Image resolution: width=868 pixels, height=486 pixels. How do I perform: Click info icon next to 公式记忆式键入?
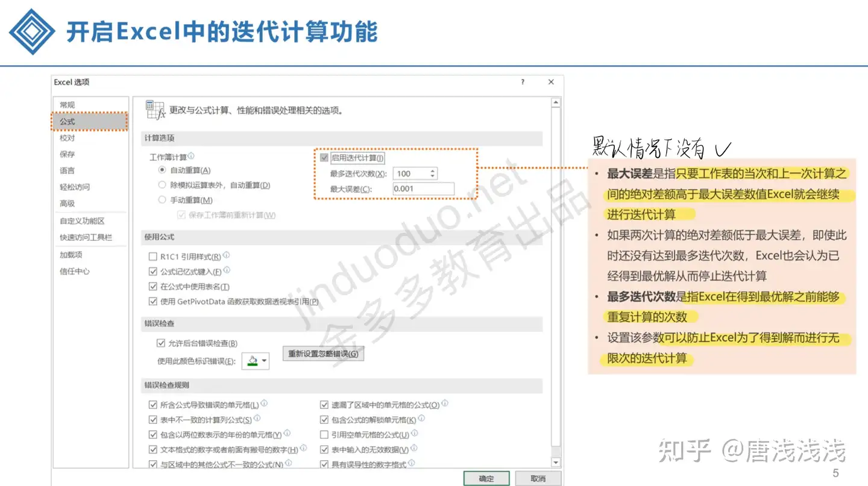227,270
